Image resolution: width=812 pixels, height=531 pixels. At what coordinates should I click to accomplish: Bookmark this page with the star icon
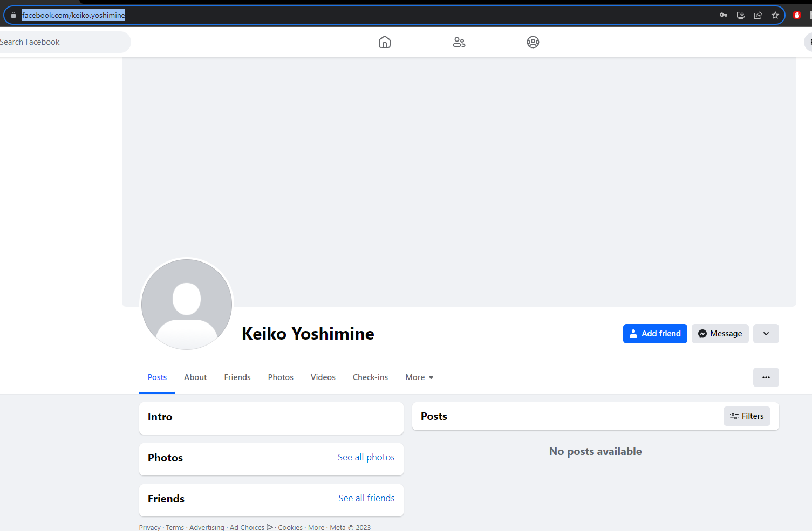[775, 15]
